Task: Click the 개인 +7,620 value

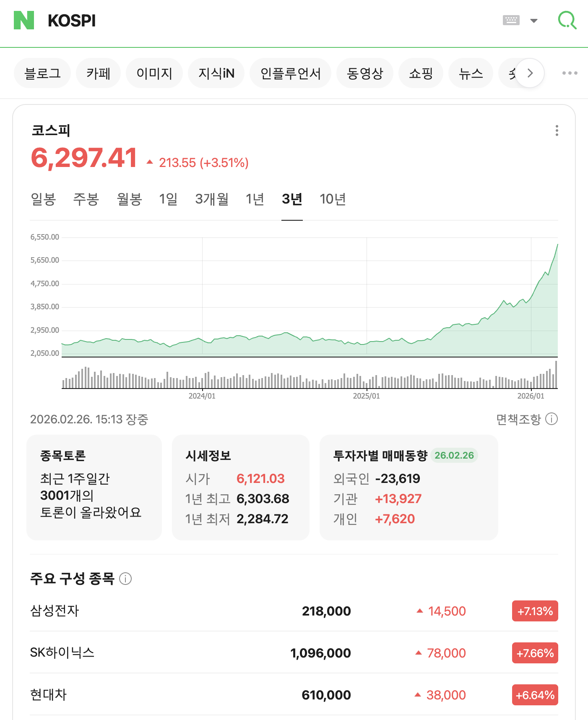Action: pos(395,519)
